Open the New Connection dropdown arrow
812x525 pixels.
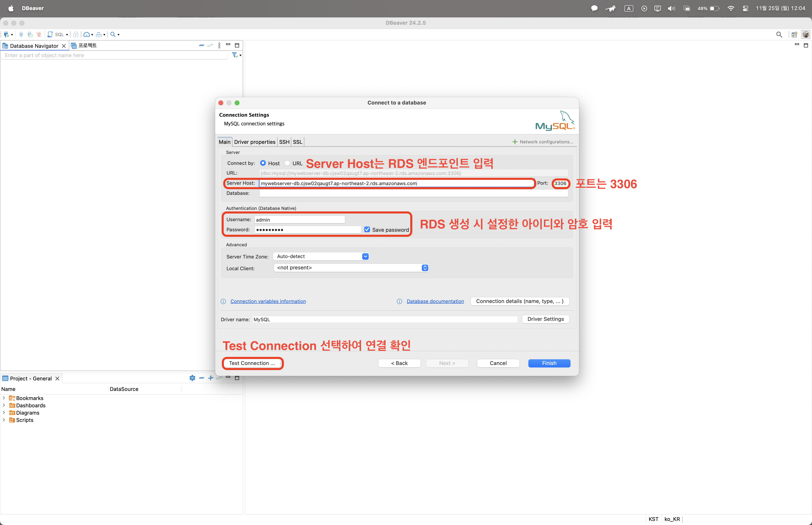12,35
